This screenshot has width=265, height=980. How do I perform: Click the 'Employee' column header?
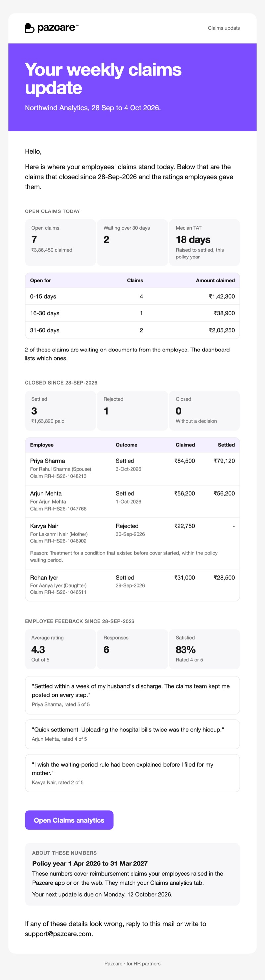(x=42, y=445)
